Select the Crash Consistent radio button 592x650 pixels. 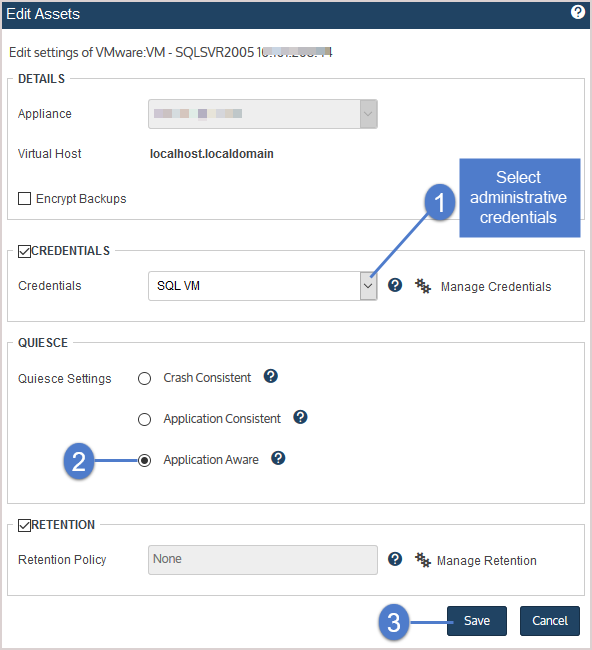point(144,378)
